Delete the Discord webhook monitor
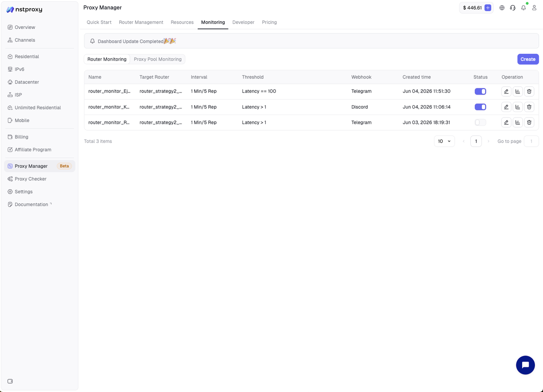 (529, 107)
